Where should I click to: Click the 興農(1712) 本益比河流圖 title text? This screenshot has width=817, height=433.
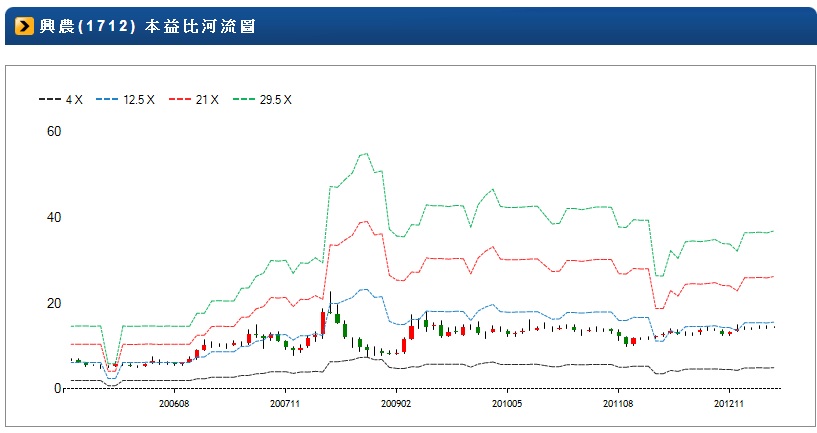point(147,26)
